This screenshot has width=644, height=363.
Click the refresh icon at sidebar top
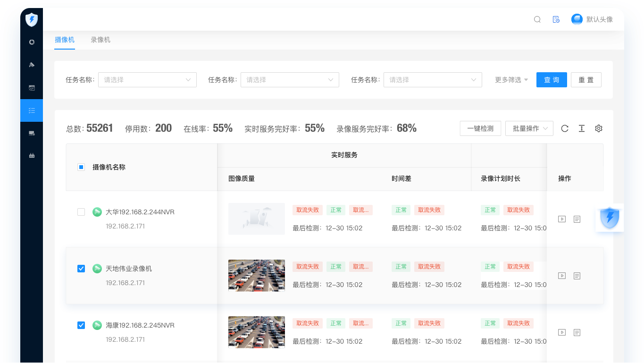pyautogui.click(x=32, y=42)
